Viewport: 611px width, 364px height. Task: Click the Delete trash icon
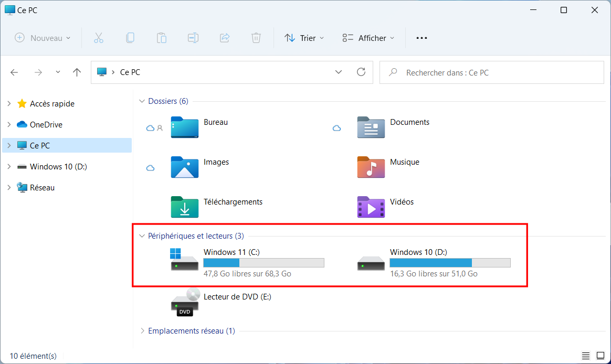click(256, 38)
